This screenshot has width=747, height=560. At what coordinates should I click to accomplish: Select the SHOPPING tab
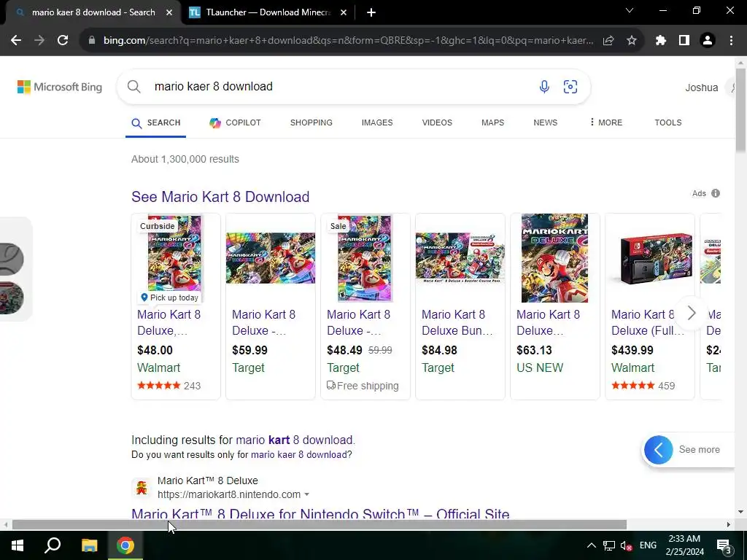click(311, 122)
